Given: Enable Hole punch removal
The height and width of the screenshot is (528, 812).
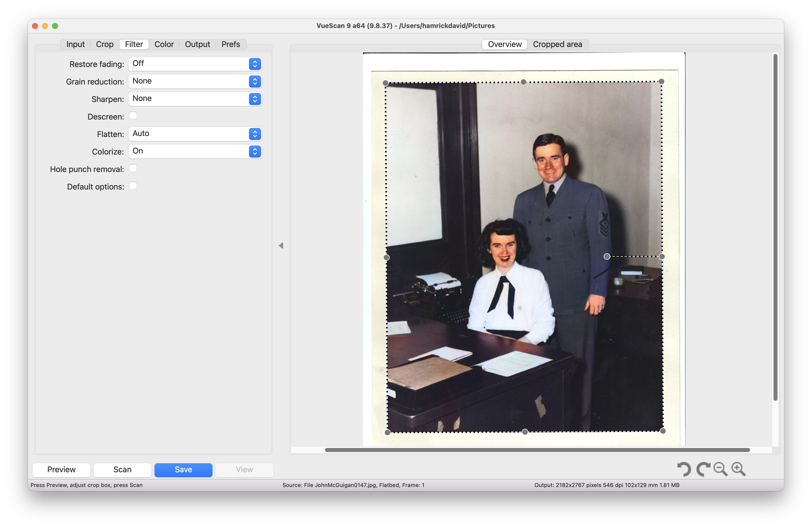Looking at the screenshot, I should 133,168.
